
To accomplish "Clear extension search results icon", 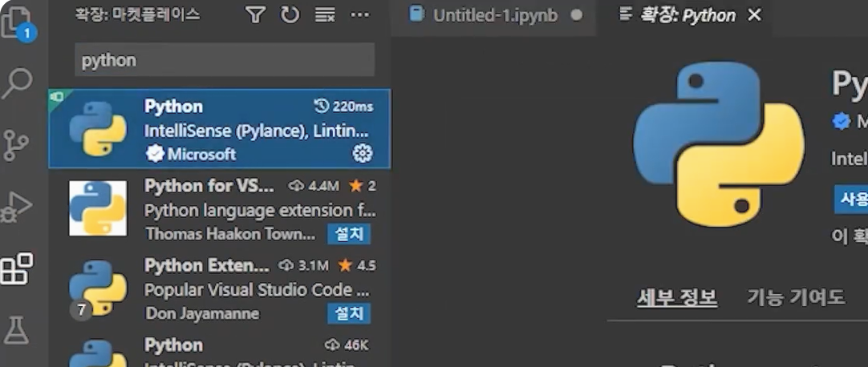I will pos(325,15).
